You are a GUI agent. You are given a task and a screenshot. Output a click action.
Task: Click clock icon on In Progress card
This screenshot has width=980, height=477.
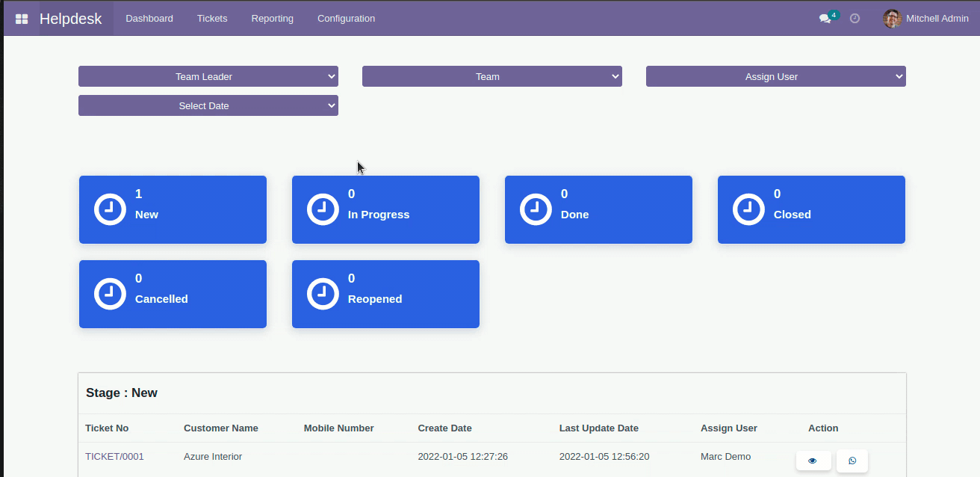[x=323, y=209]
